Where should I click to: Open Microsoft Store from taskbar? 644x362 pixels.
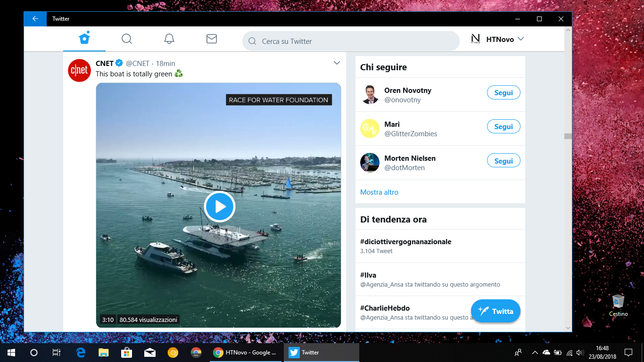pyautogui.click(x=126, y=352)
